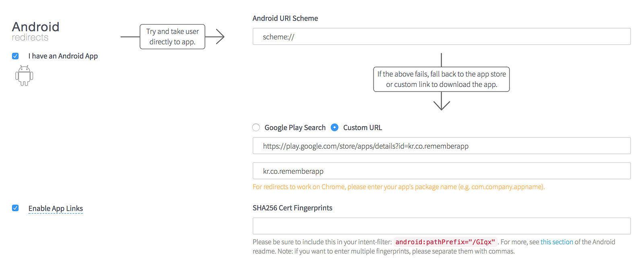Click the SHA256 Cert Fingerprints field
Viewport: 644px width, 276px height.
442,226
